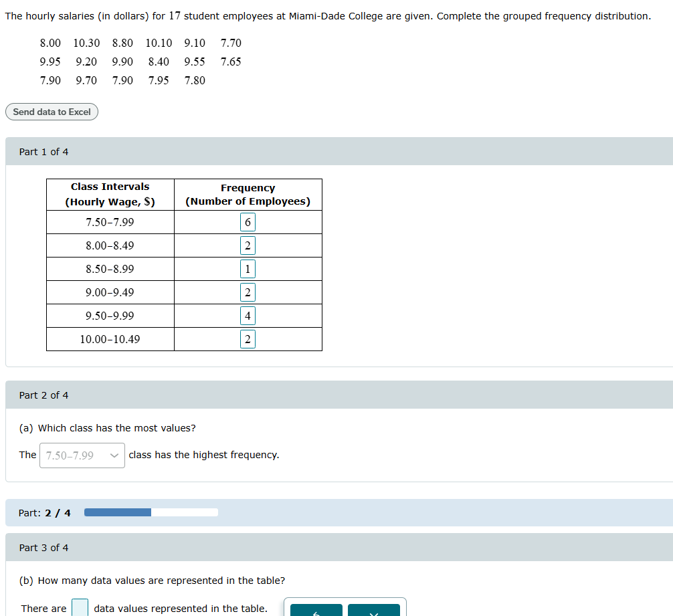
Task: Click the Part 2 of 4 header
Action: 43,395
